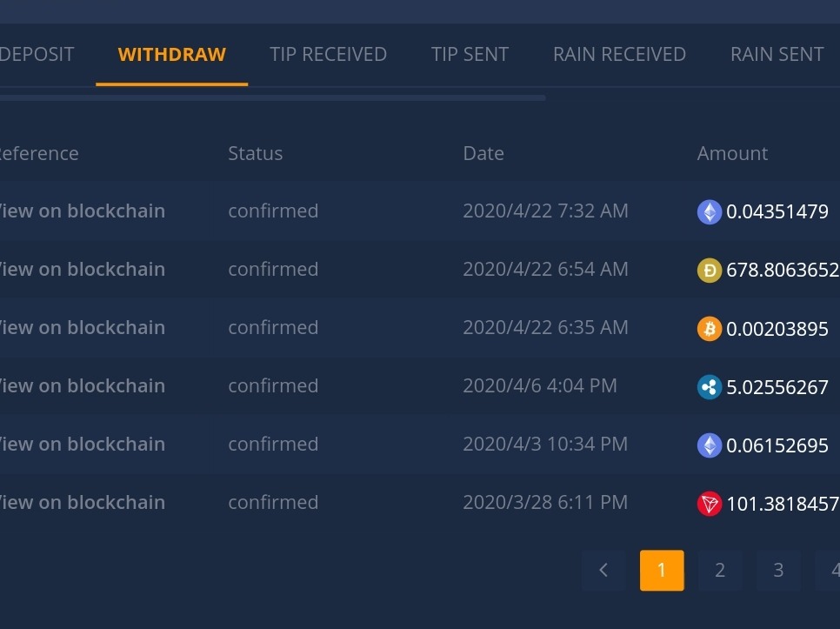Click Ripple icon beside 5.02556267
The image size is (840, 629).
point(710,387)
